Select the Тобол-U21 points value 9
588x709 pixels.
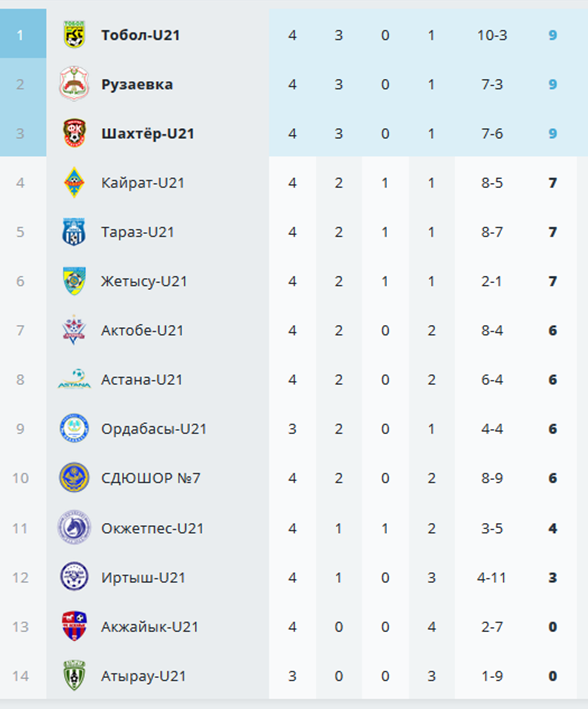click(552, 35)
